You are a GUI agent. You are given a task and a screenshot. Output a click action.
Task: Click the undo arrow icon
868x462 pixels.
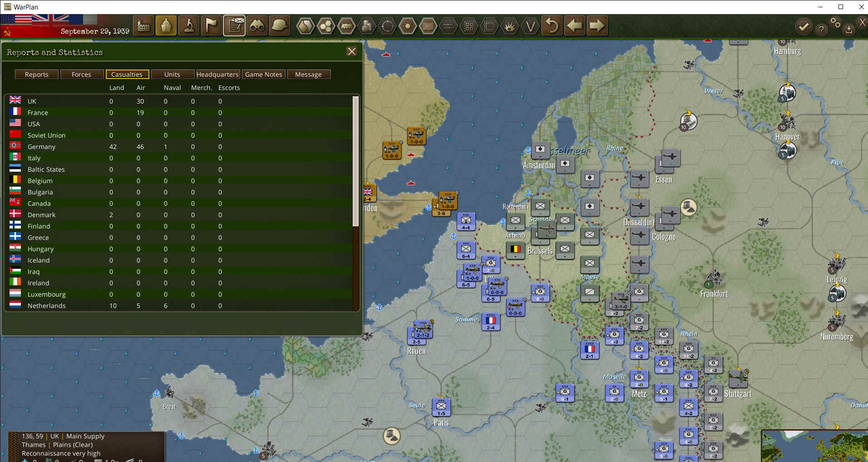point(552,26)
